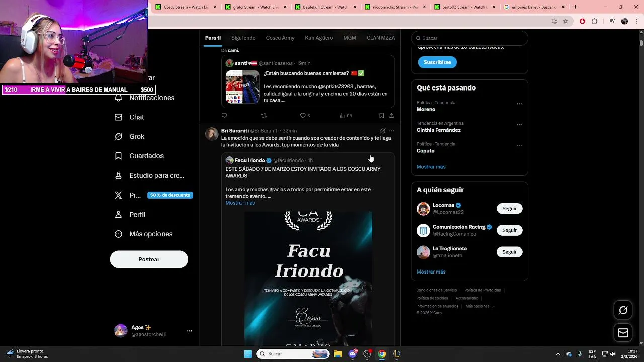Open a new browser tab
Image resolution: width=644 pixels, height=362 pixels.
575,7
